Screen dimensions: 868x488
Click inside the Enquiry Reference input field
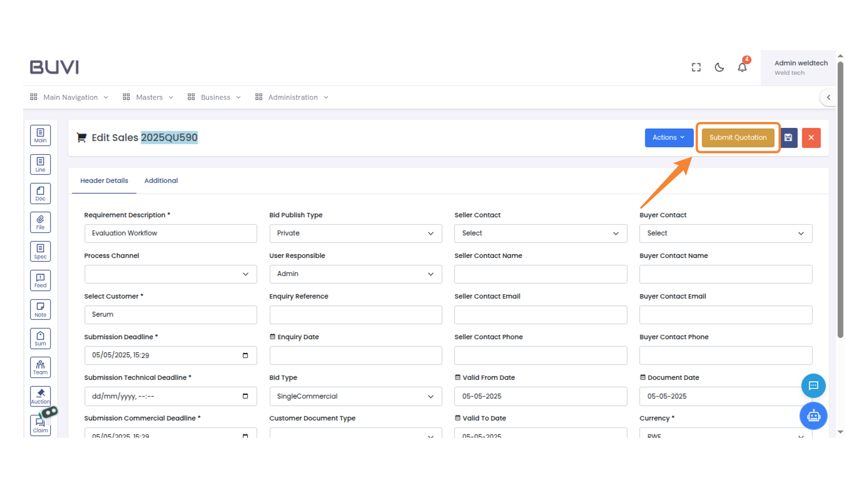coord(355,314)
